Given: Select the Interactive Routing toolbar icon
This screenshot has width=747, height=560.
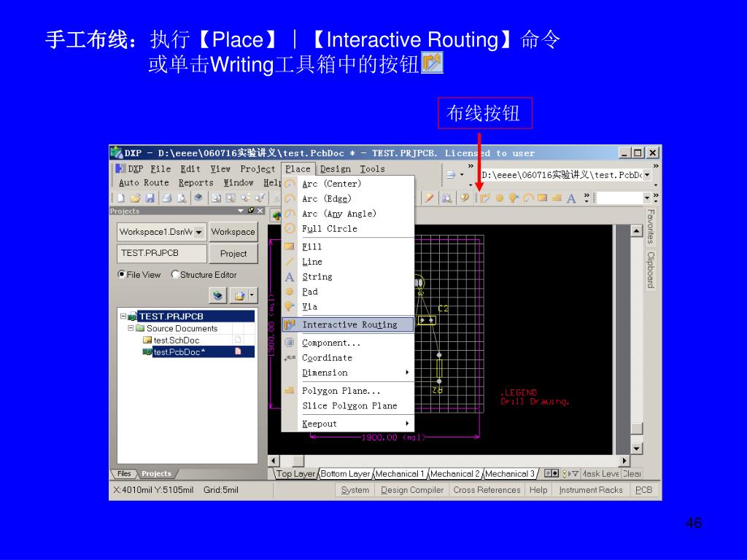Looking at the screenshot, I should pyautogui.click(x=485, y=198).
